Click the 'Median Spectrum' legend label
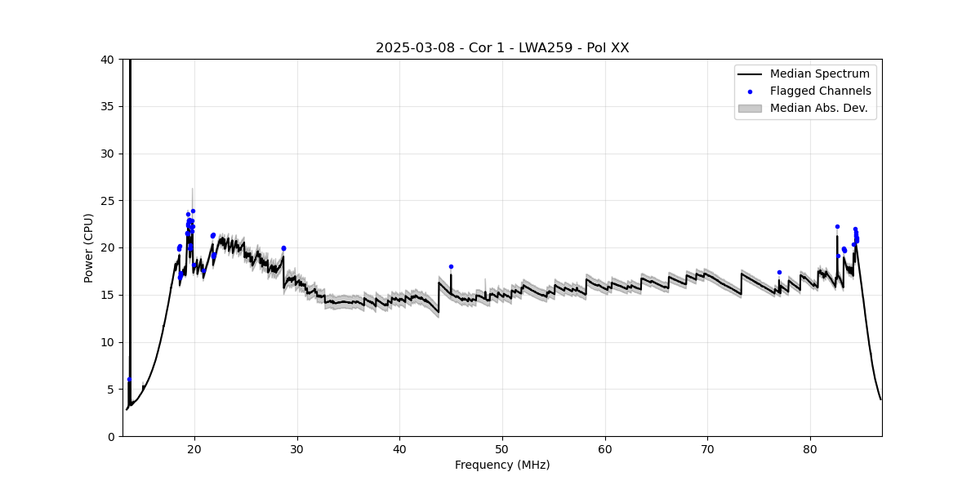The height and width of the screenshot is (490, 980). (x=820, y=74)
